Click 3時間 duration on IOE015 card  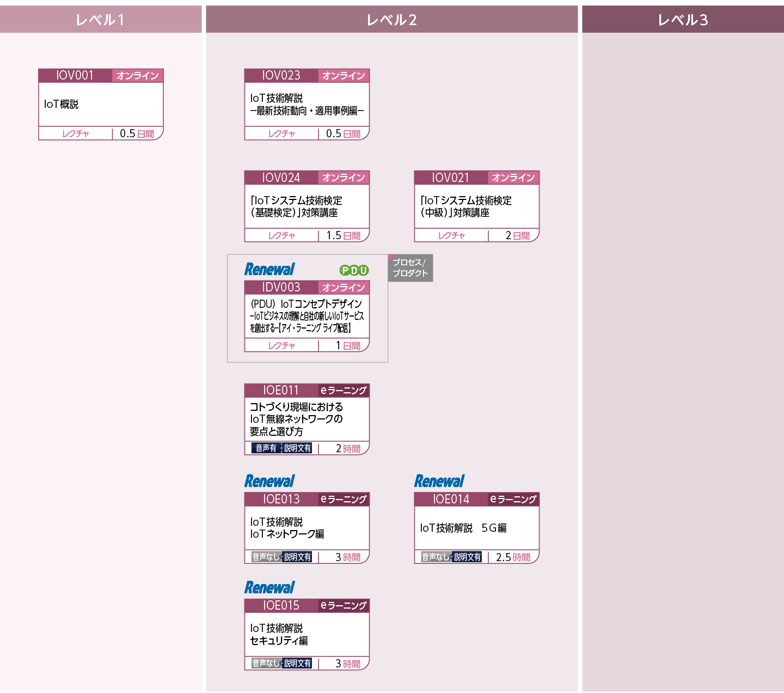pos(348,663)
